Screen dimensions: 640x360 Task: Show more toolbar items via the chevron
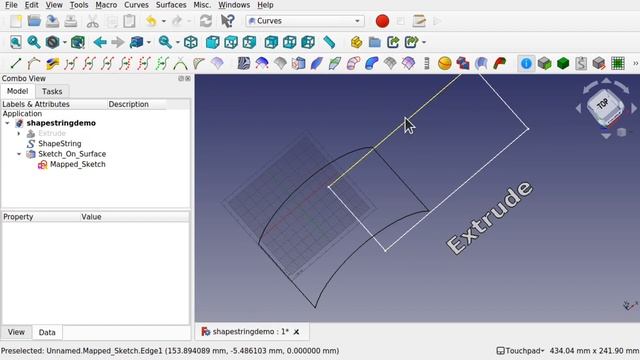(x=636, y=63)
